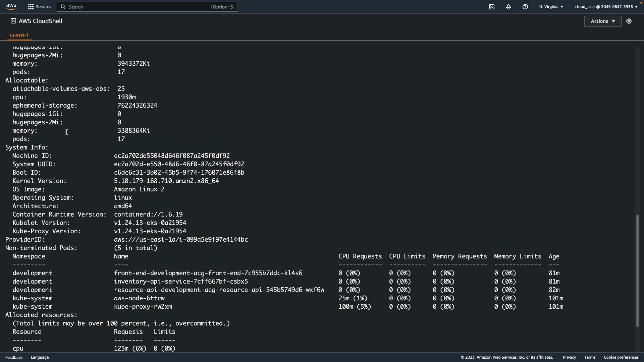
Task: Select the us-east-1 terminal tab
Action: 19,35
